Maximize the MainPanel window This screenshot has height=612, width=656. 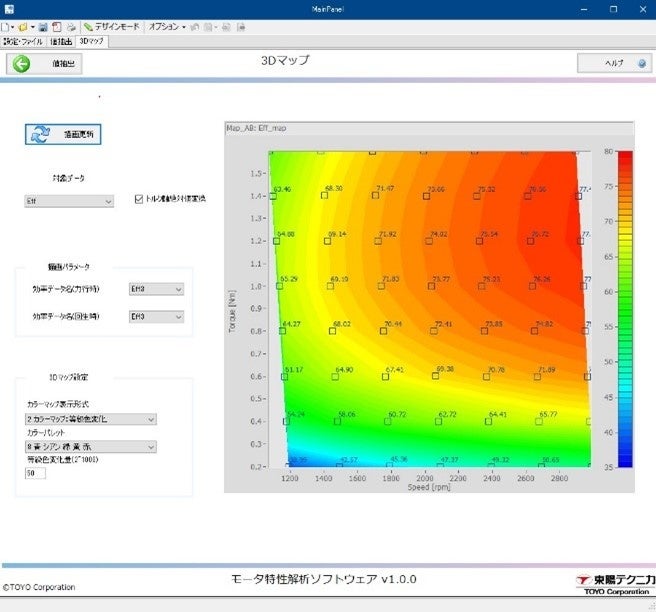click(613, 9)
